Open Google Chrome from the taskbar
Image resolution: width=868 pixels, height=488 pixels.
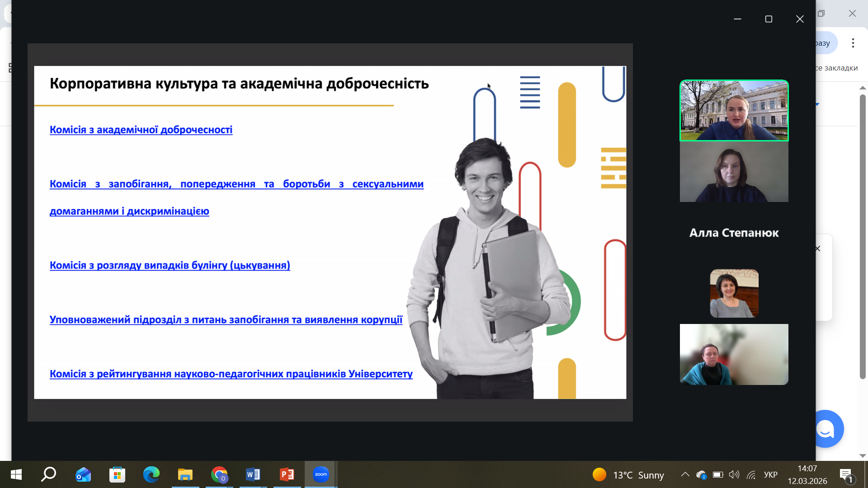pos(219,474)
